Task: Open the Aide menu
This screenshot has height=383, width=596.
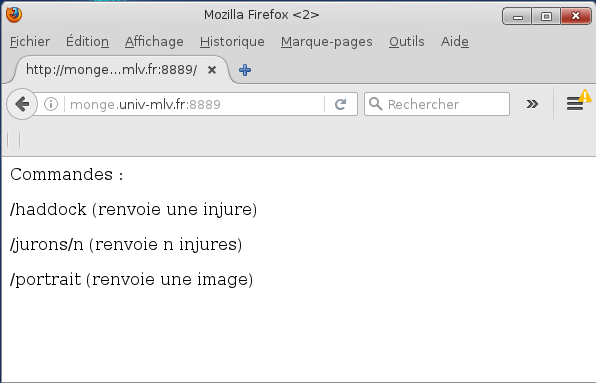Action: (x=455, y=41)
